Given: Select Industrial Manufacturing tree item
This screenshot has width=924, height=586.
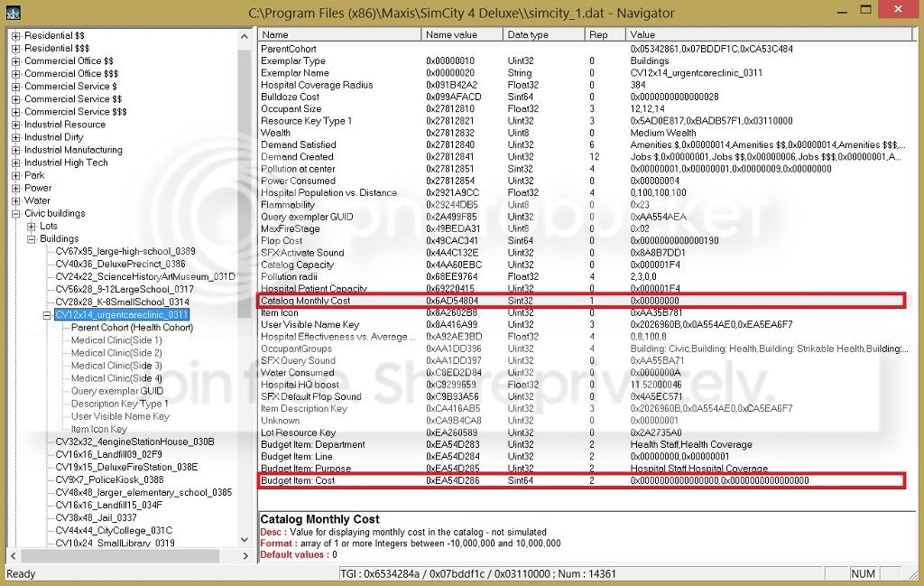Looking at the screenshot, I should coord(73,150).
